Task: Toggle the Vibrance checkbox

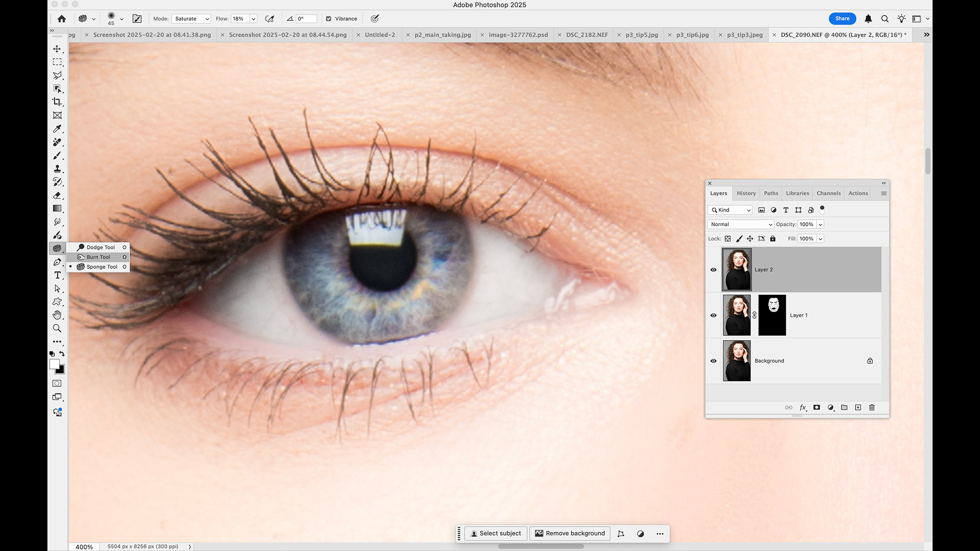Action: point(329,19)
